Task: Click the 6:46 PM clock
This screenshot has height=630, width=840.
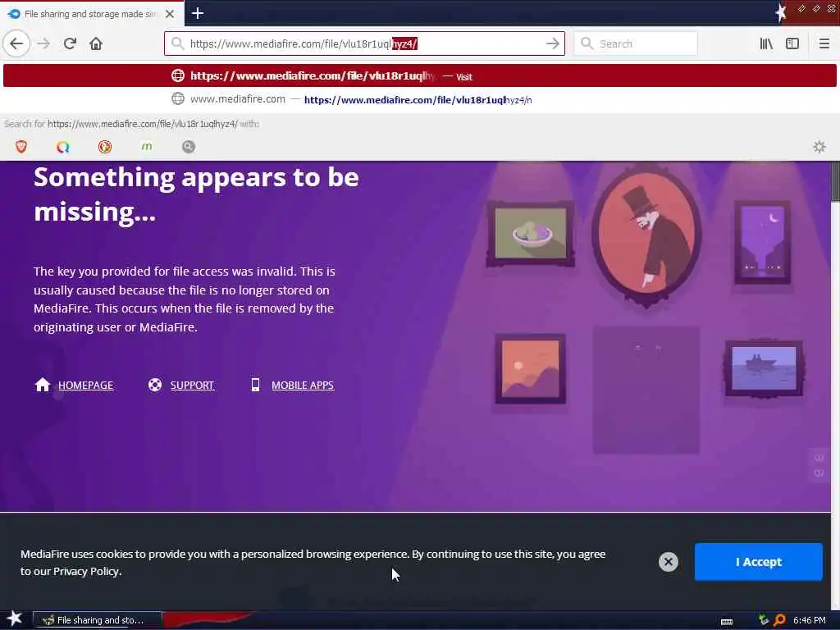Action: [810, 620]
